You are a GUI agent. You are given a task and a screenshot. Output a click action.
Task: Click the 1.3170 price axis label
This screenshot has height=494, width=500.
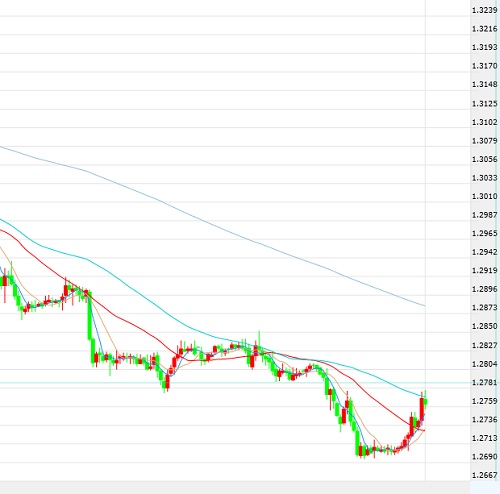click(x=484, y=66)
